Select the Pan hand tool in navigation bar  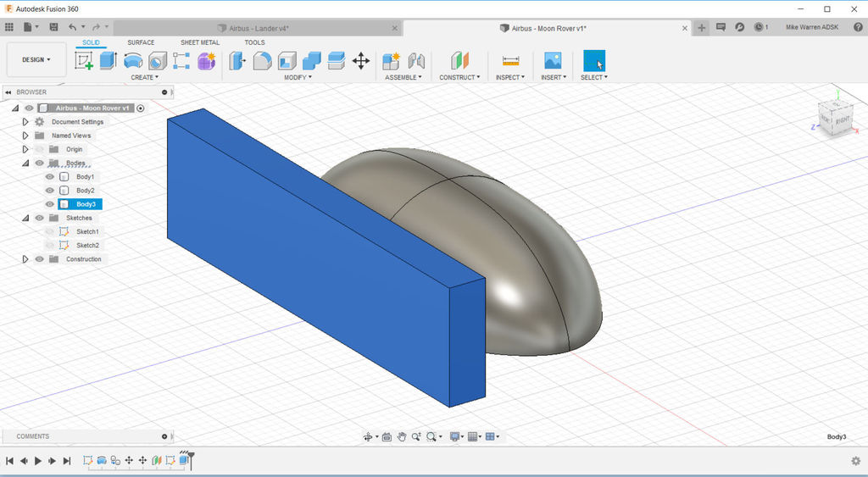pos(401,436)
